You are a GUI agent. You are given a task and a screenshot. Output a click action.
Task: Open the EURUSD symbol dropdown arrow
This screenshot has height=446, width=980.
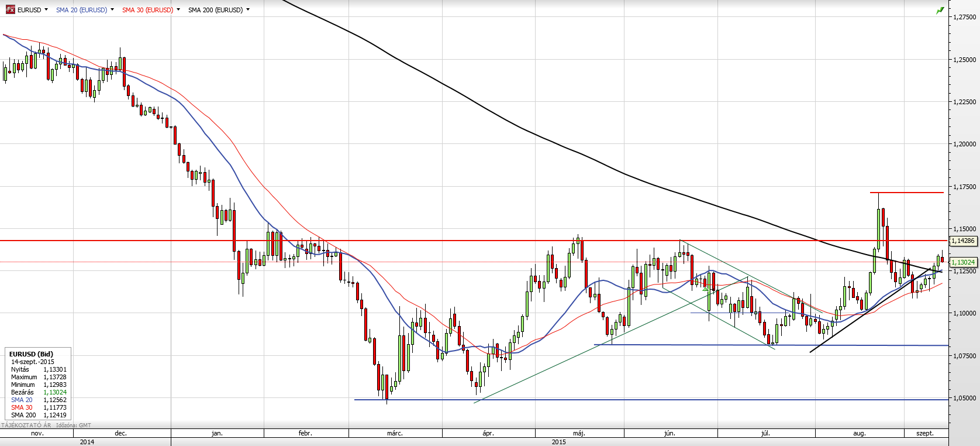46,9
